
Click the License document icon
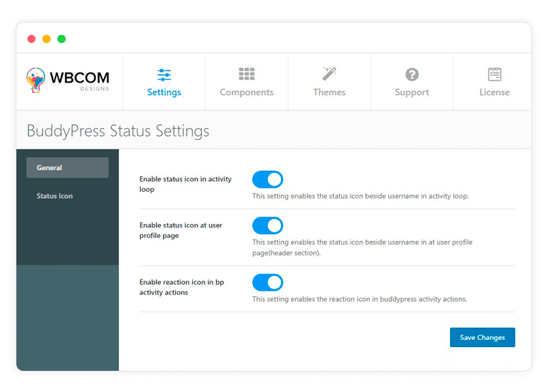point(494,74)
